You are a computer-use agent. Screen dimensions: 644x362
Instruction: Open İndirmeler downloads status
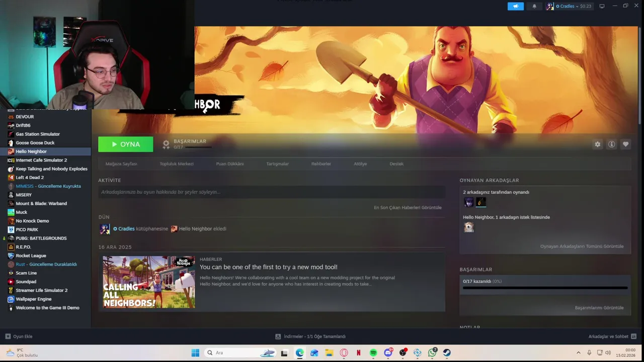[x=310, y=336]
